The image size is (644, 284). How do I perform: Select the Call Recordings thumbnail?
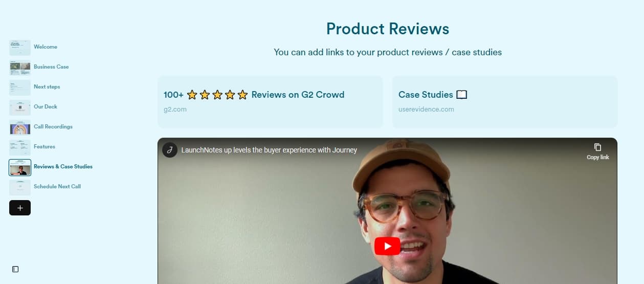(20, 127)
